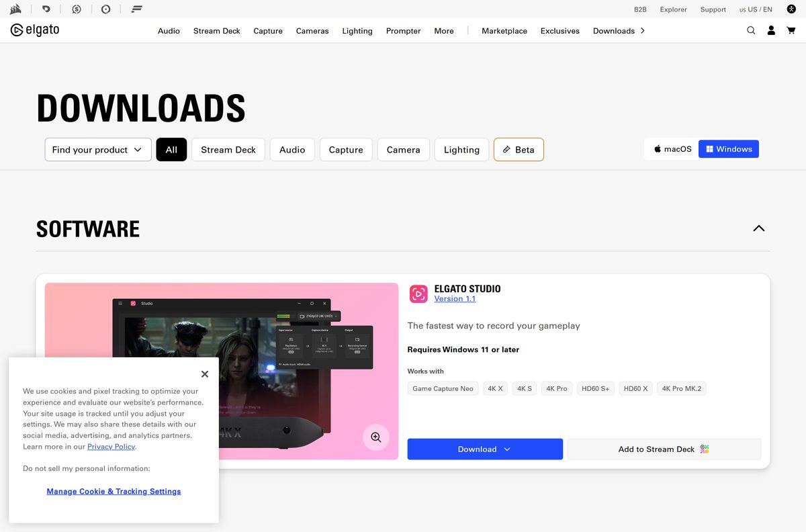Open the Origin circle brand icon
Image resolution: width=806 pixels, height=532 pixels.
(x=106, y=9)
